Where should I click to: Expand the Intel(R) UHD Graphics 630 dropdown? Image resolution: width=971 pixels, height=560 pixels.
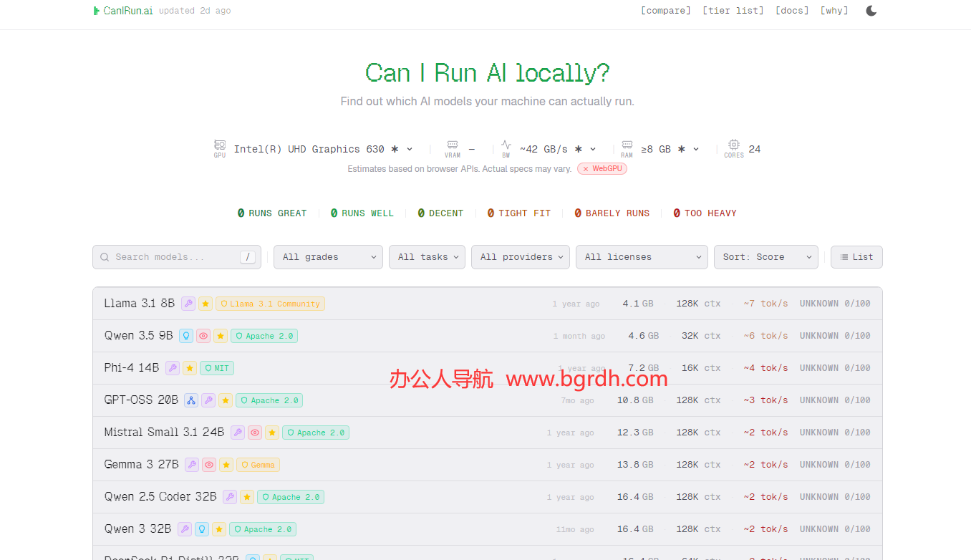(x=324, y=149)
